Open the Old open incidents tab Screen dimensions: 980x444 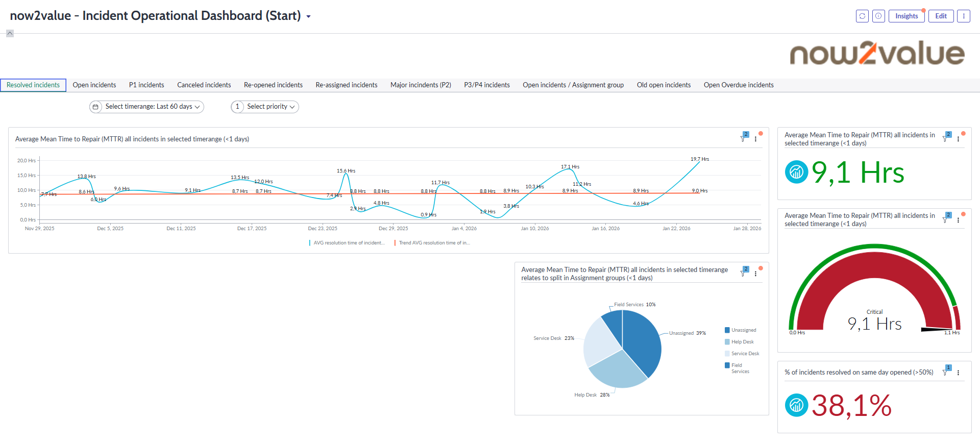(x=664, y=85)
